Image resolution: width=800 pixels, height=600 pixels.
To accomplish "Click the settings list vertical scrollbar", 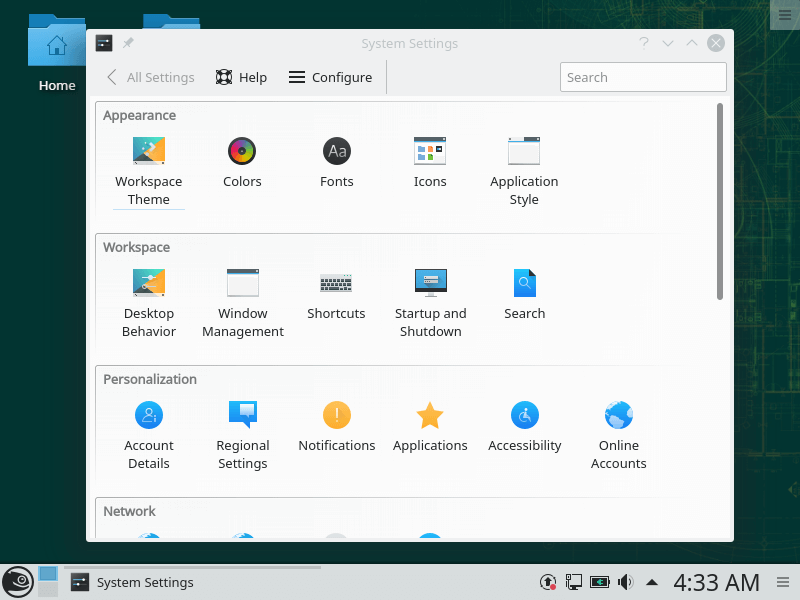I will pyautogui.click(x=720, y=200).
